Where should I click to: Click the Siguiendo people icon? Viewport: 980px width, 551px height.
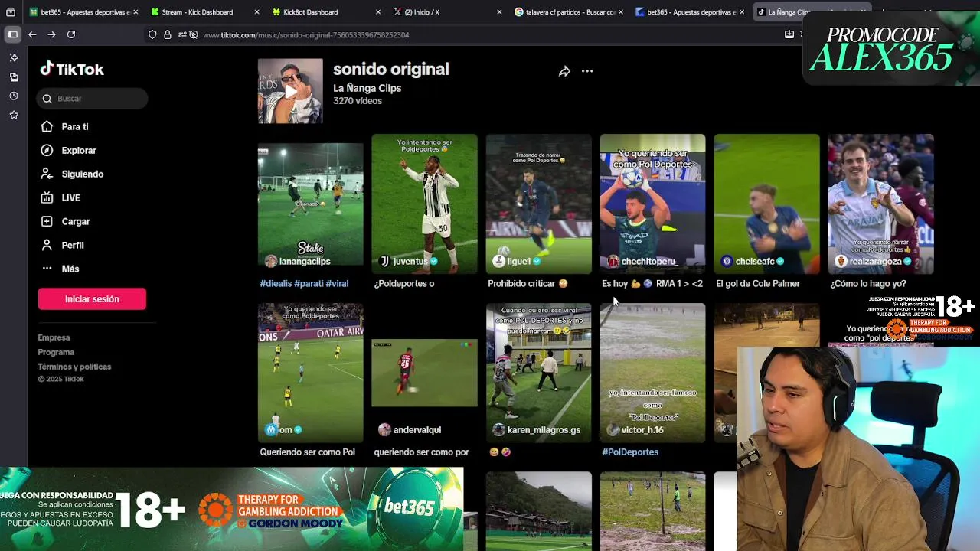coord(47,174)
